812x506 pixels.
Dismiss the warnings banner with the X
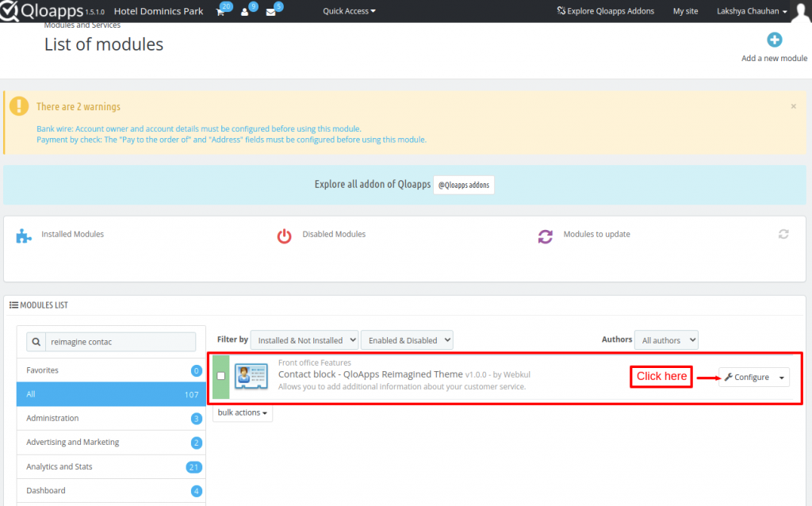[793, 106]
